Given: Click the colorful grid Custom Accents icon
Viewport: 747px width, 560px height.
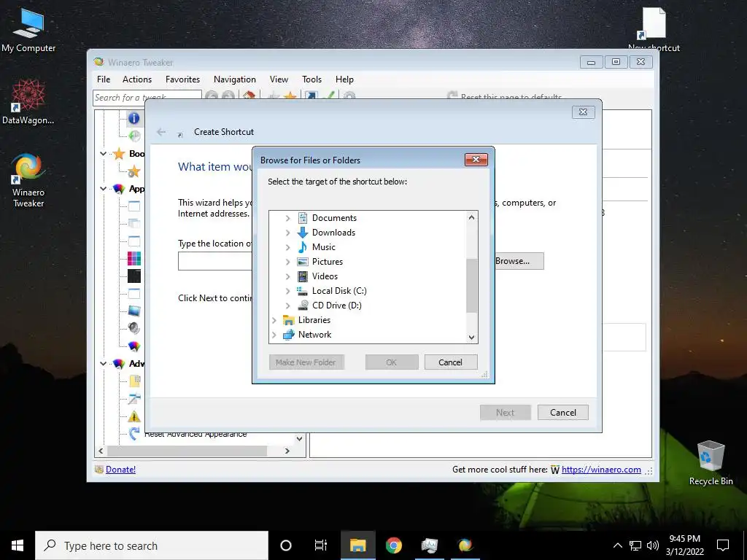Looking at the screenshot, I should (134, 259).
